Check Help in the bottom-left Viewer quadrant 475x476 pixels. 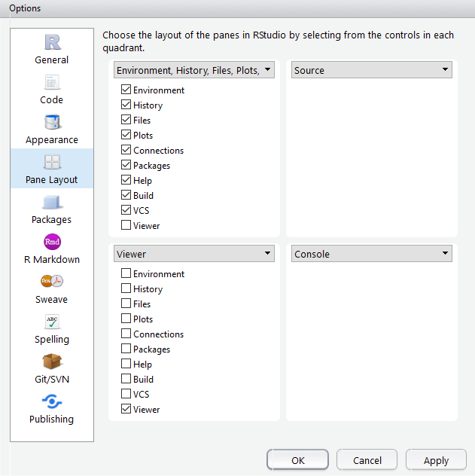tap(126, 364)
